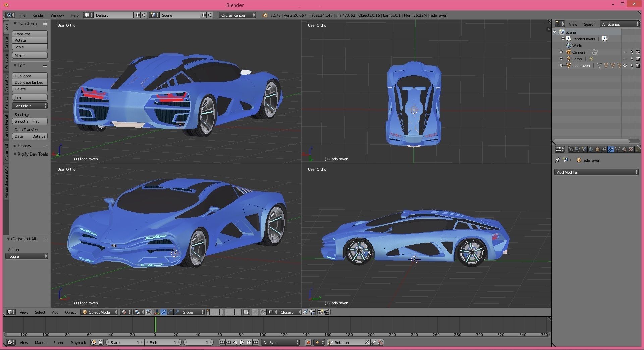Screen dimensions: 644x350
Task: Open the Render menu
Action: pos(38,15)
